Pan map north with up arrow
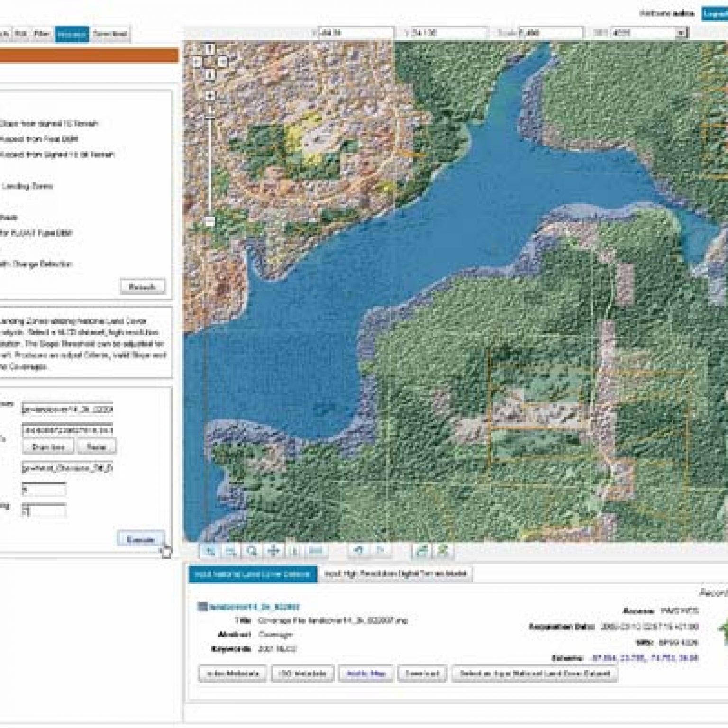This screenshot has width=728, height=728. pos(210,48)
